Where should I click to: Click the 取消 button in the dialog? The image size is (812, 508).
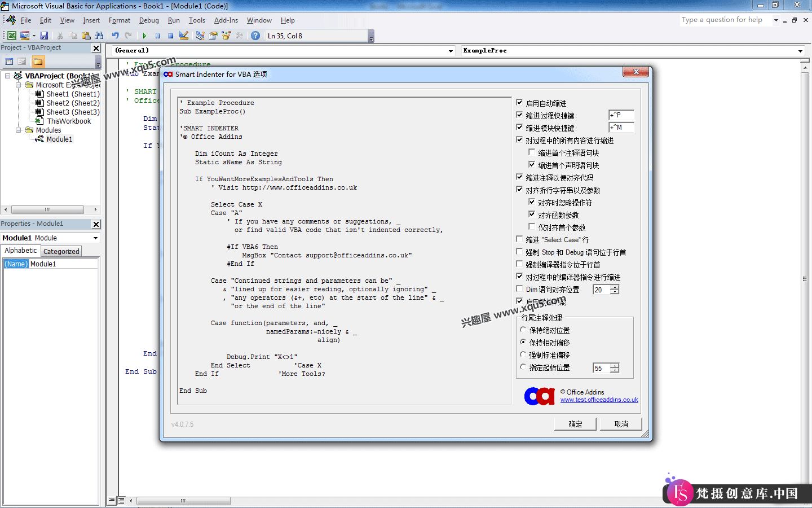point(621,424)
